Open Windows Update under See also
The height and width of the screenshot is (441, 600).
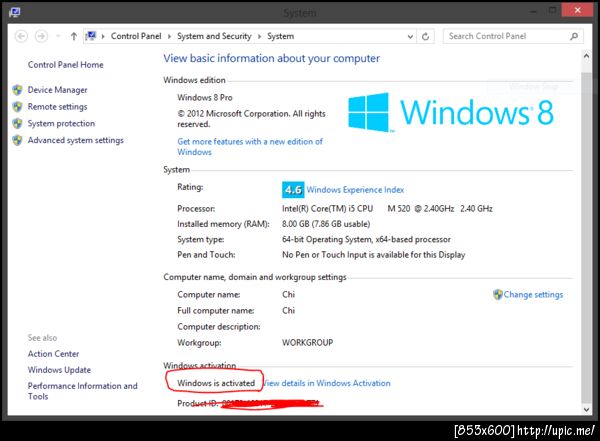pyautogui.click(x=59, y=370)
